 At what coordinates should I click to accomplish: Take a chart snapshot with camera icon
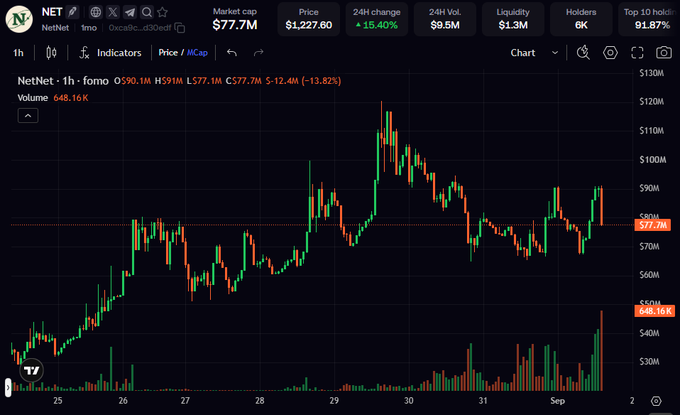pyautogui.click(x=664, y=53)
